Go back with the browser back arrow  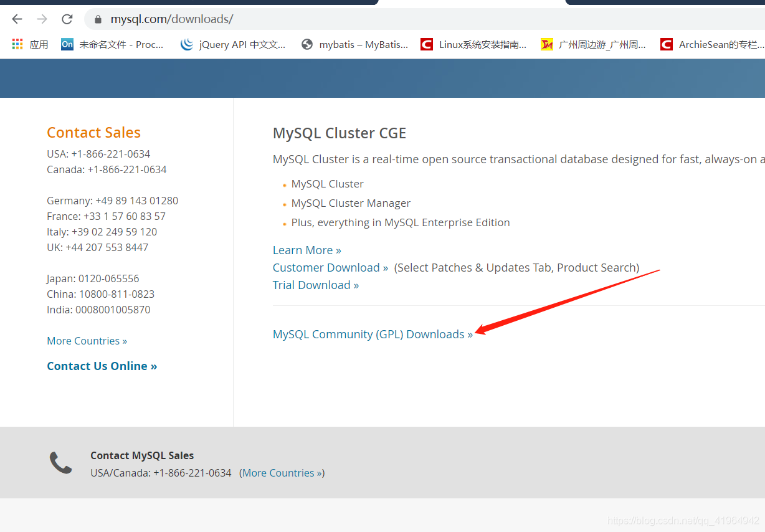tap(17, 19)
